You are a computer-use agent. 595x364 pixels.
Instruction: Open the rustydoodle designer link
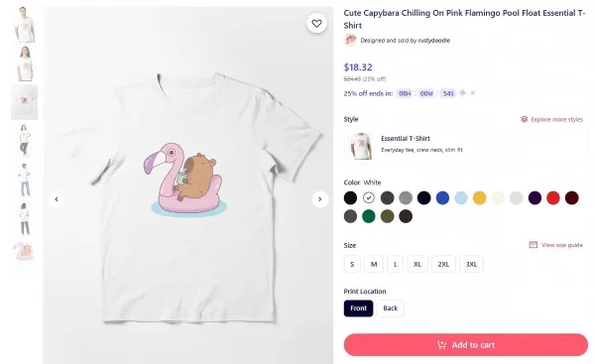(x=433, y=41)
